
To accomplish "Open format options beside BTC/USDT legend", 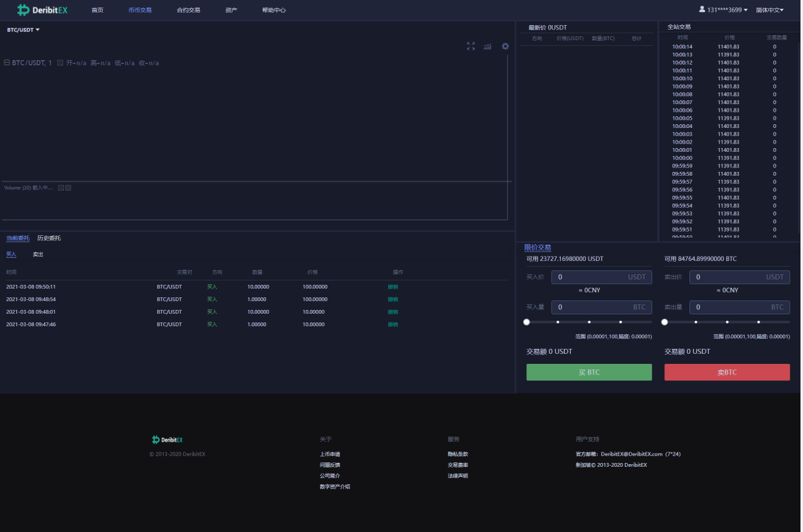I will click(x=60, y=63).
